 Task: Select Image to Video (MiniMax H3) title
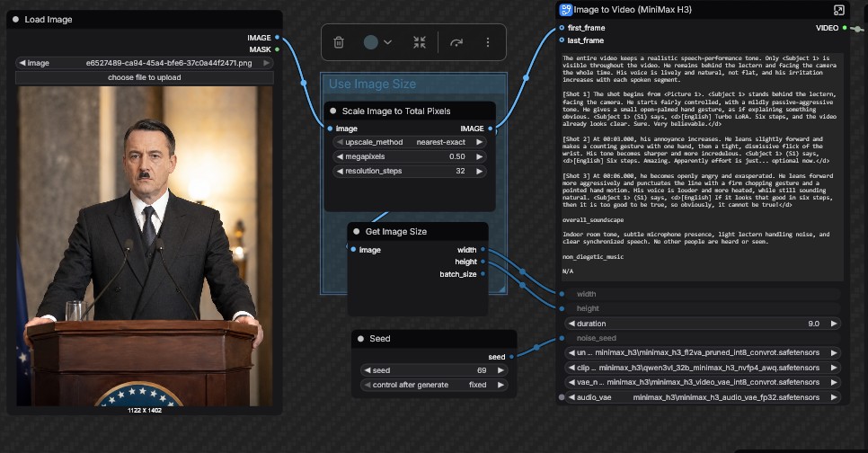coord(633,9)
